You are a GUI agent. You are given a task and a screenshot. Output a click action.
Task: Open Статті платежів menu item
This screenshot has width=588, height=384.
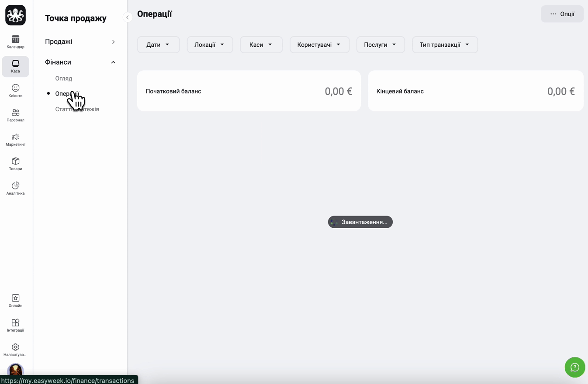pyautogui.click(x=77, y=109)
